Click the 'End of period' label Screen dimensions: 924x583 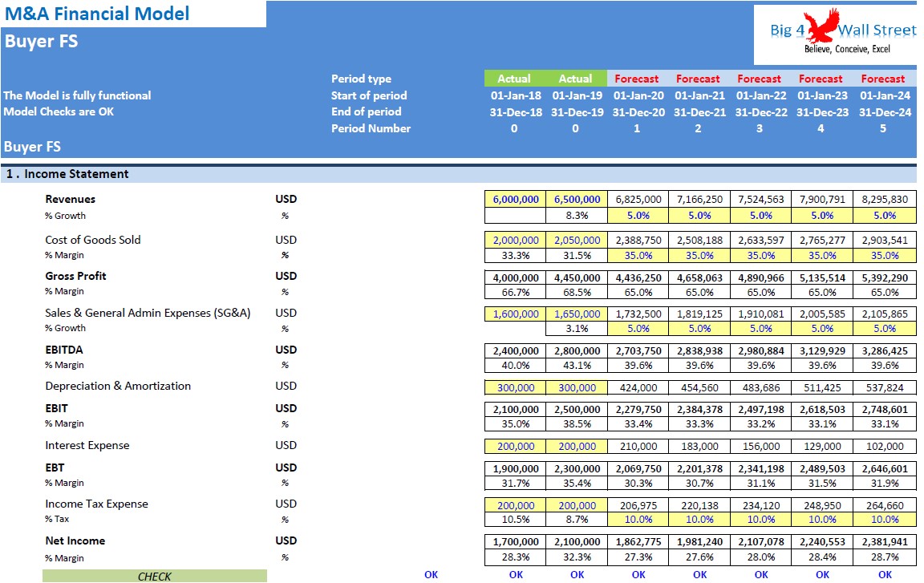(366, 111)
